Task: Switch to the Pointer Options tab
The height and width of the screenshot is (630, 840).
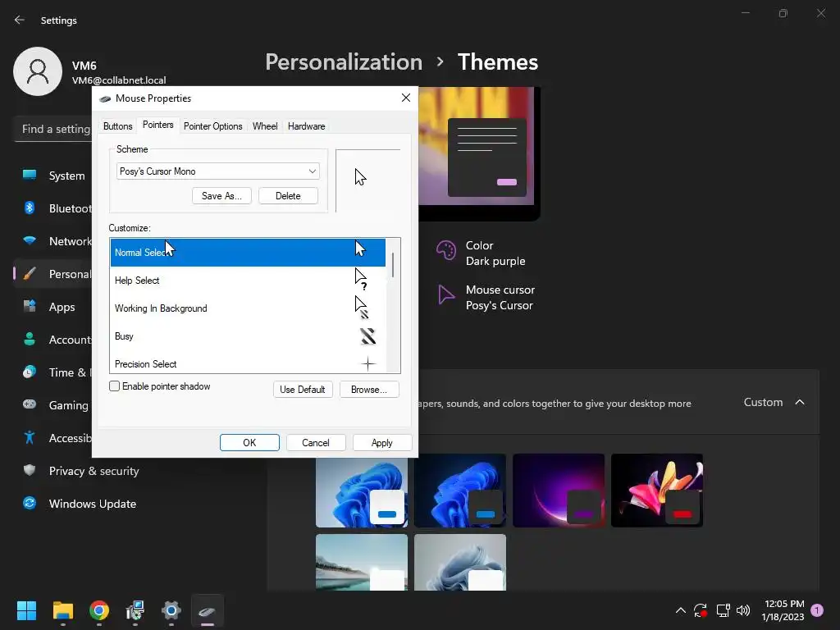Action: tap(212, 126)
